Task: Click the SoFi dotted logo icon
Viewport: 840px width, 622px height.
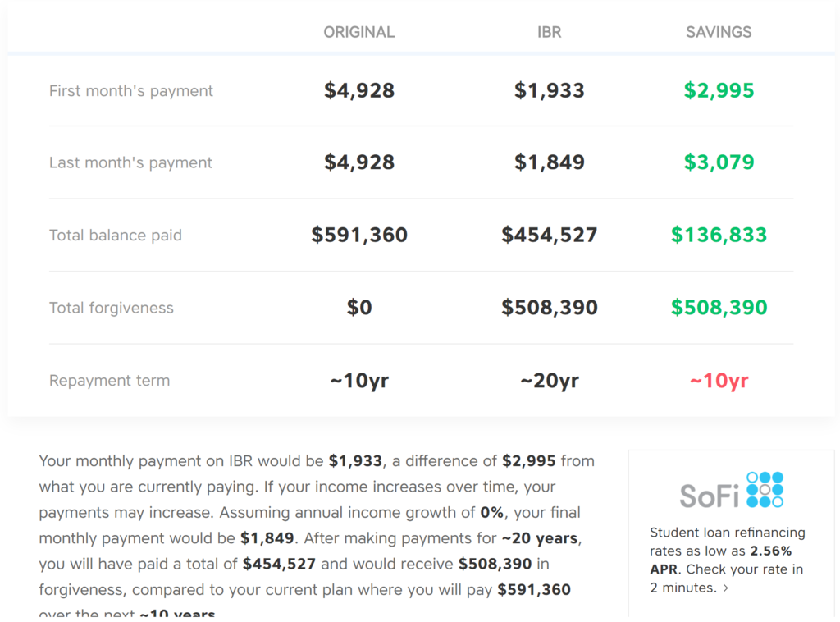Action: (x=765, y=490)
